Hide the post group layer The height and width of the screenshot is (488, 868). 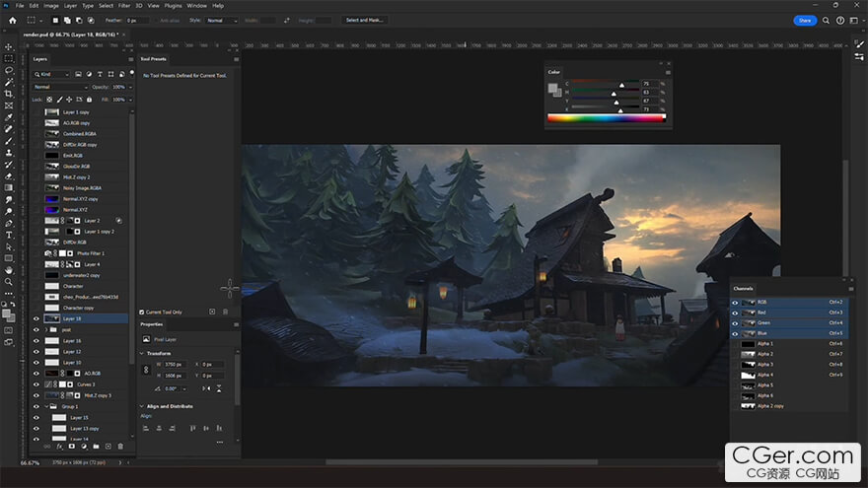pos(36,329)
